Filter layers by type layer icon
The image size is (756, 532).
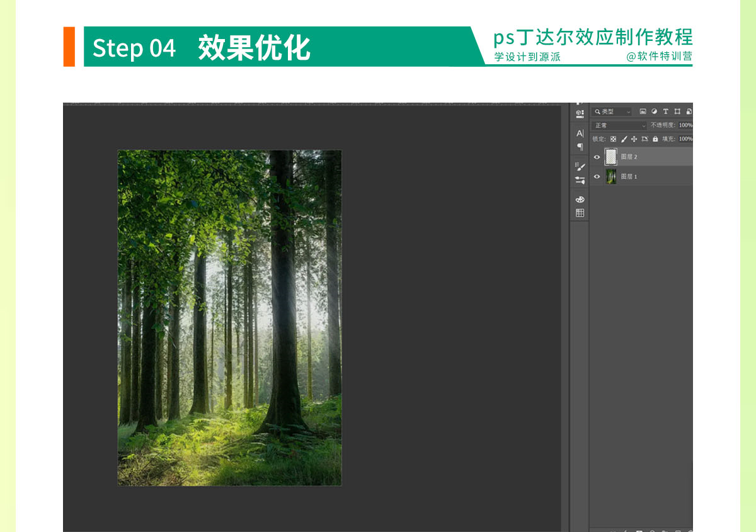point(665,111)
